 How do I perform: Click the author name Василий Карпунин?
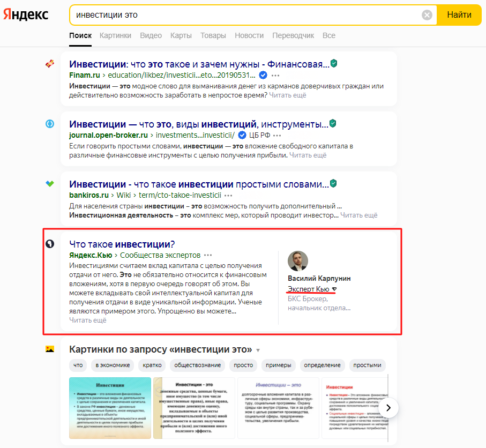319,279
